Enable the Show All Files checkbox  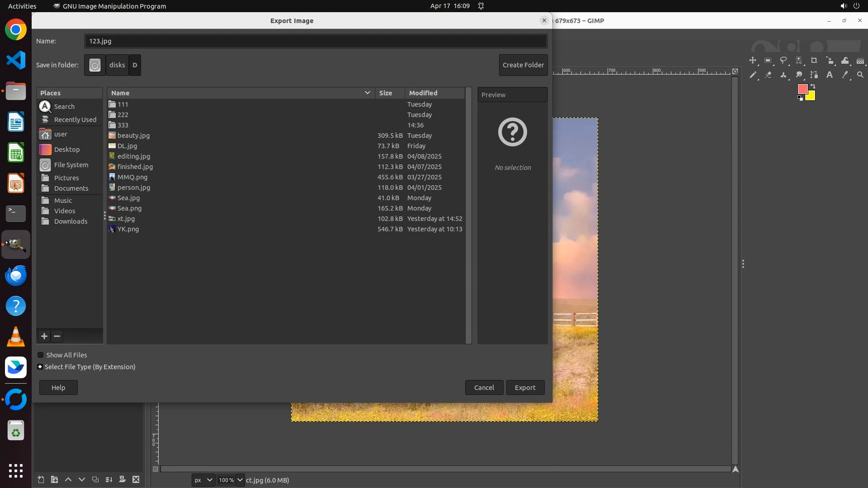(x=41, y=355)
